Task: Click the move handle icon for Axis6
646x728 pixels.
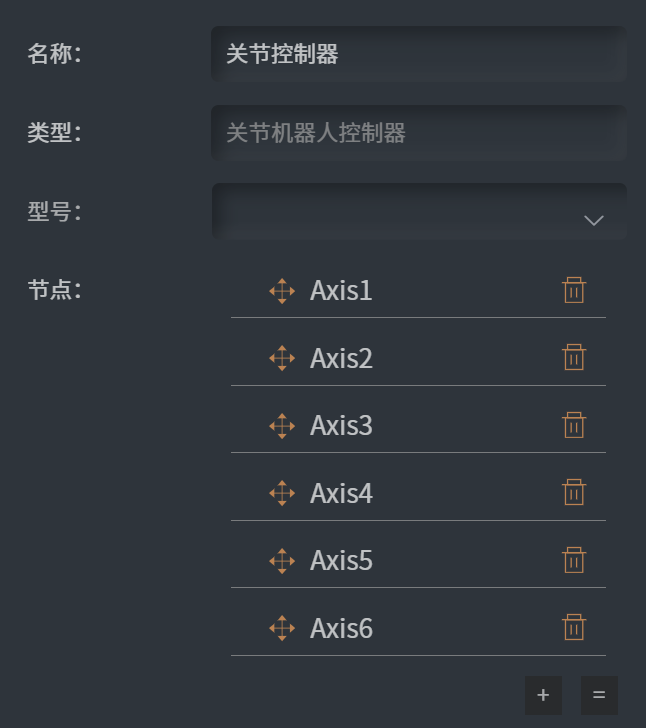Action: tap(282, 628)
